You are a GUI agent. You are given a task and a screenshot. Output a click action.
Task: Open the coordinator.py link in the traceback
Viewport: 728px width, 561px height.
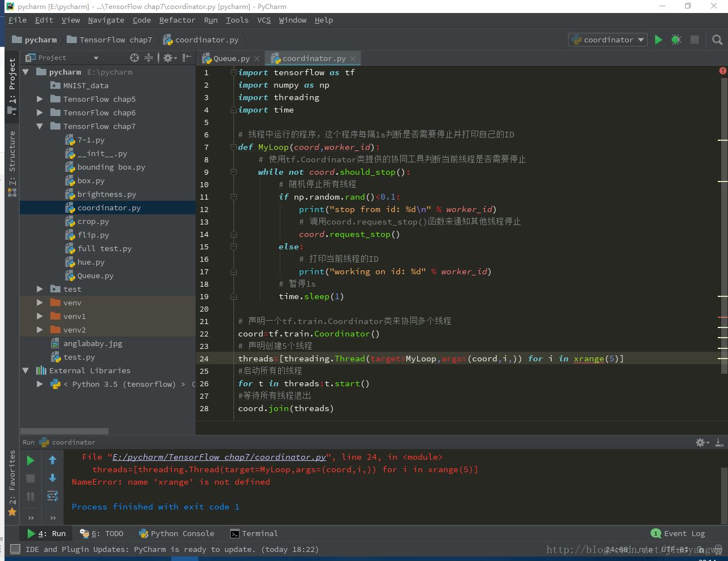(219, 457)
